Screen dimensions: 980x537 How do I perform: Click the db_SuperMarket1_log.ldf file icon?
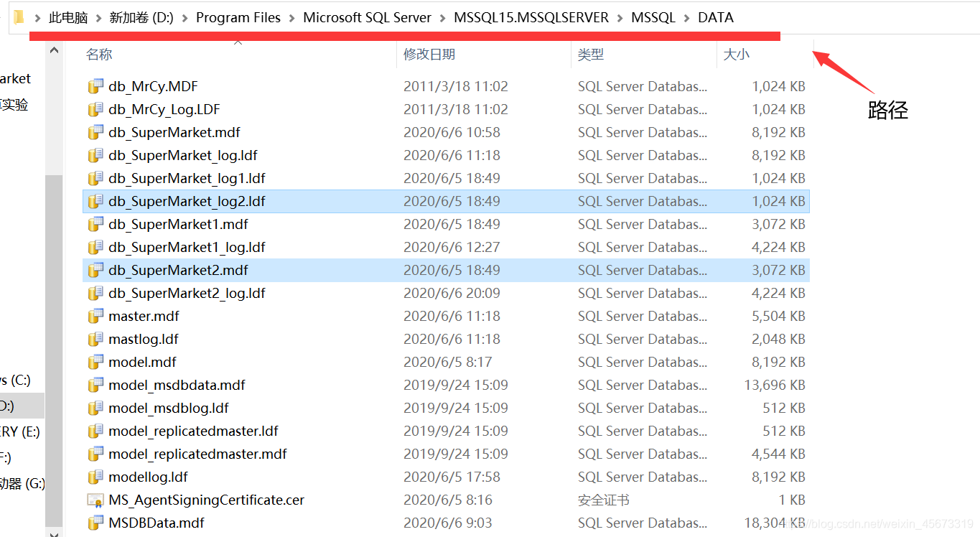pos(95,247)
